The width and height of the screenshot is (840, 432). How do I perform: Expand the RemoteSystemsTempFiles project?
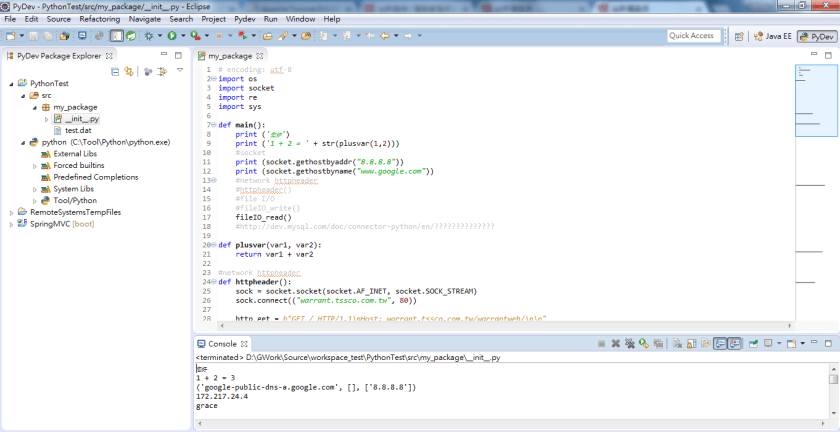[10, 212]
